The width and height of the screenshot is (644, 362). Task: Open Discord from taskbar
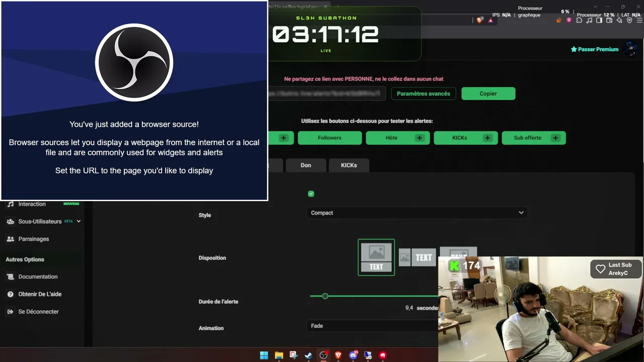(x=353, y=355)
